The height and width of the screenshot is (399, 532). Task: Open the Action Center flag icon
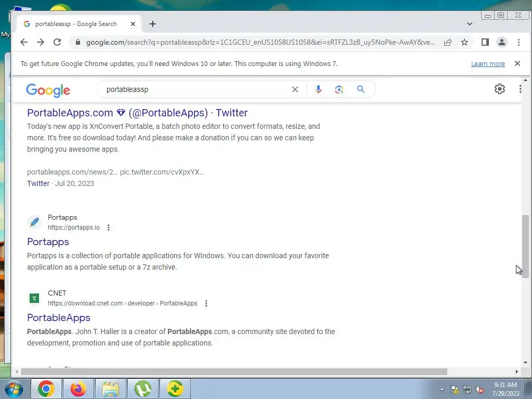(454, 390)
